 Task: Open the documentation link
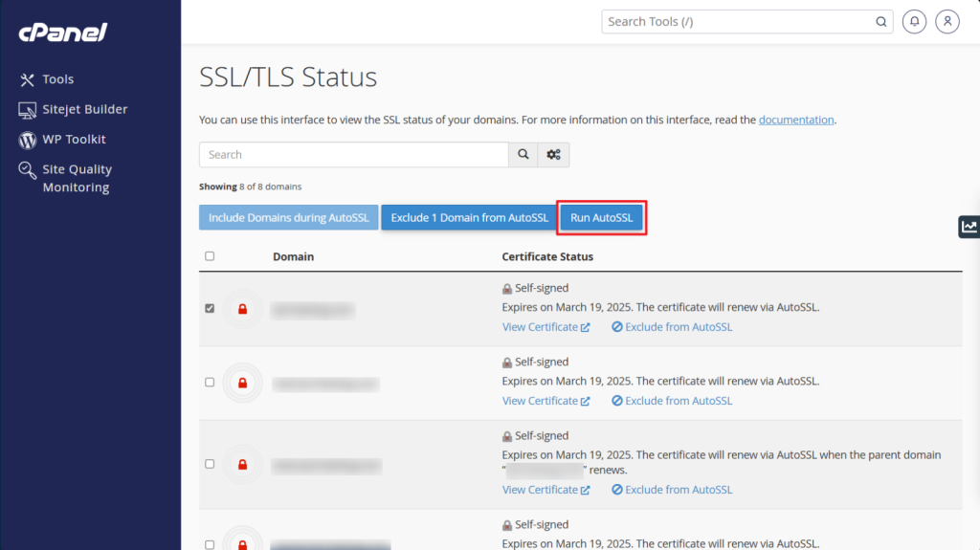click(796, 120)
